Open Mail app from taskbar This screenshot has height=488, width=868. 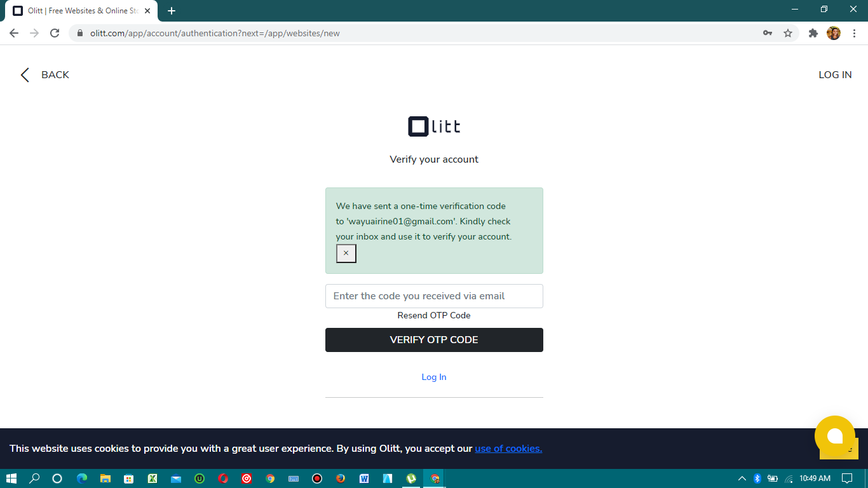[x=176, y=478]
